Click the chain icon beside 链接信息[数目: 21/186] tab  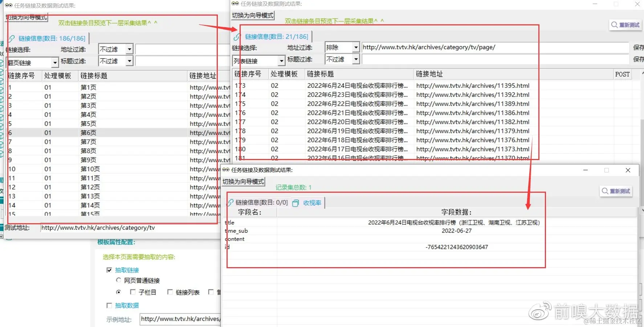point(237,37)
